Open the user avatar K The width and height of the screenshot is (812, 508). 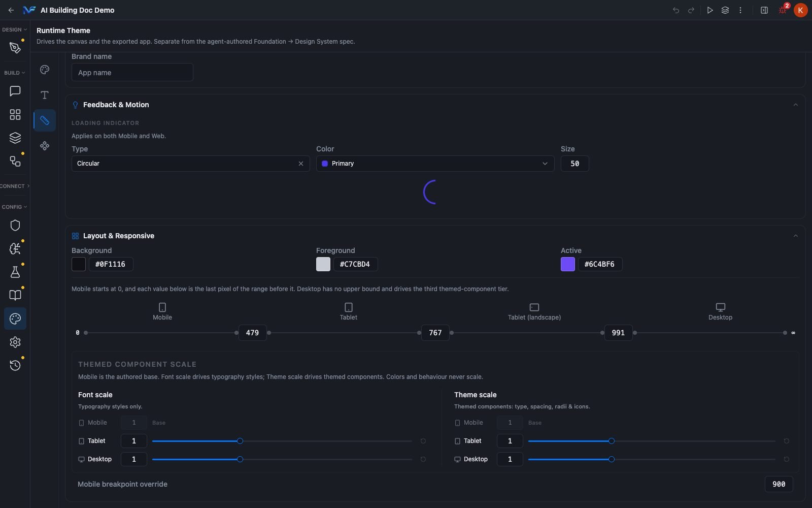pos(800,10)
